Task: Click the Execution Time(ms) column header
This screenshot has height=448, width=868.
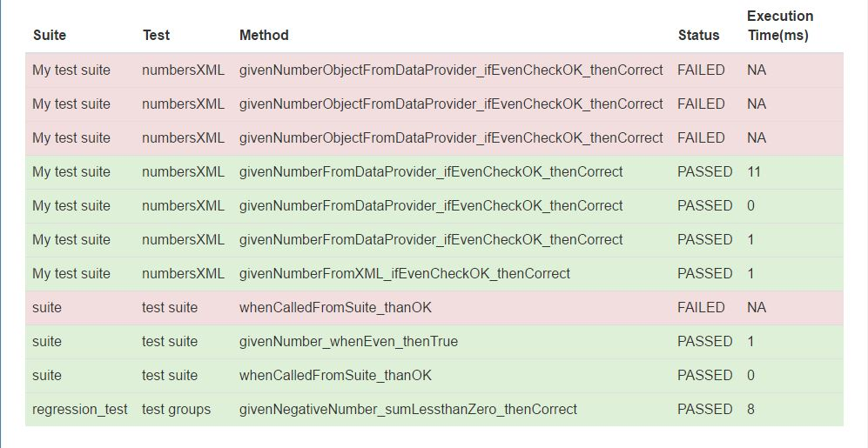Action: (780, 25)
